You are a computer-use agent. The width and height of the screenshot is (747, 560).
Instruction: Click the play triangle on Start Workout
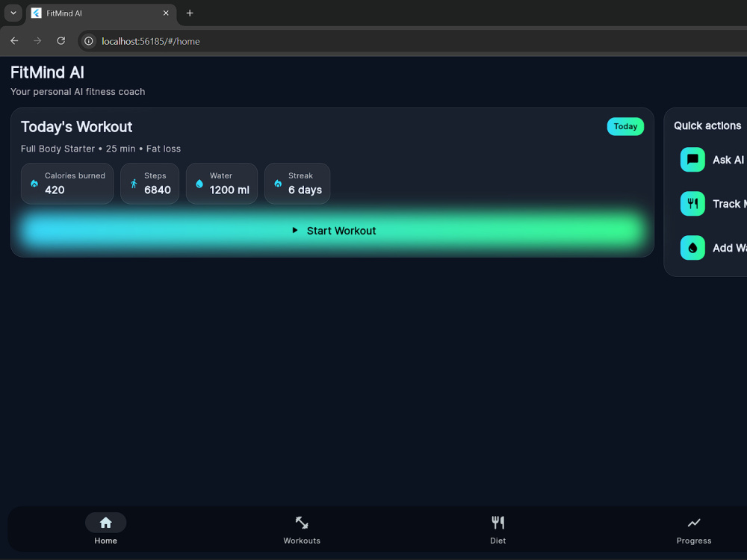[295, 231]
